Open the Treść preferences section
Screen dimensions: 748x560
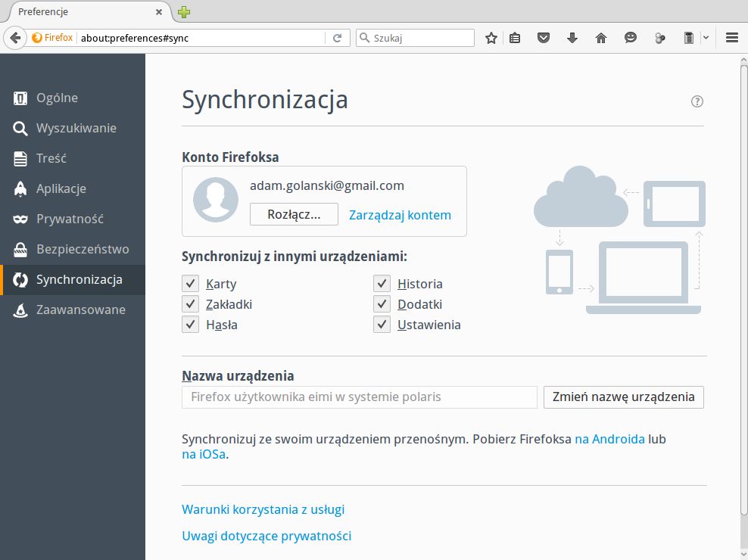73,158
